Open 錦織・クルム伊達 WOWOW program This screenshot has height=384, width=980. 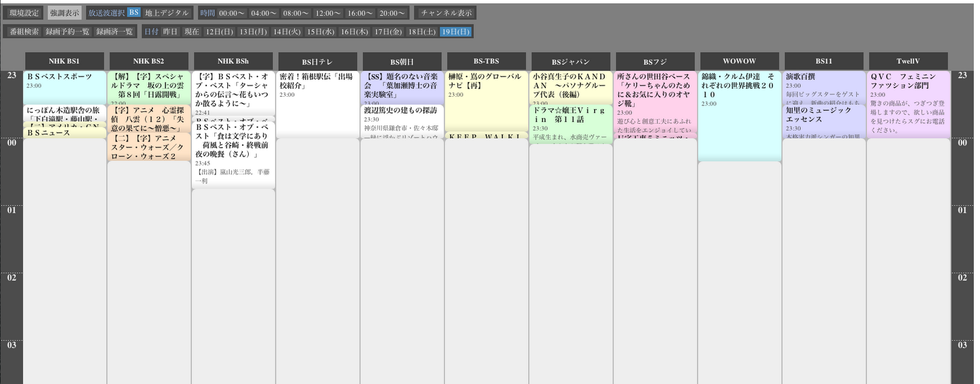[739, 116]
